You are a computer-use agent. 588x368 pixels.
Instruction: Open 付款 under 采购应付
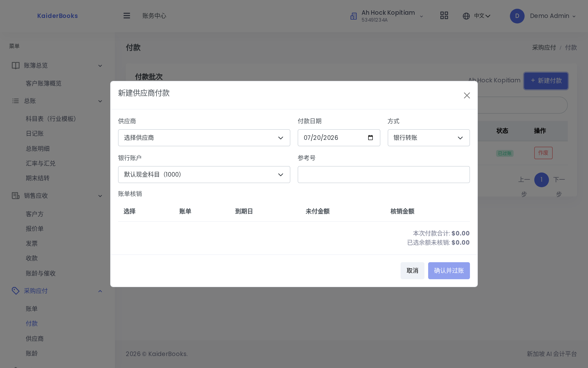tap(32, 323)
